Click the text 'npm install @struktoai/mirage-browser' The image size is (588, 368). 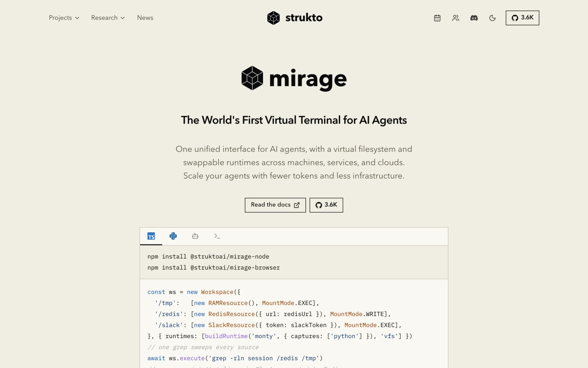[214, 268]
